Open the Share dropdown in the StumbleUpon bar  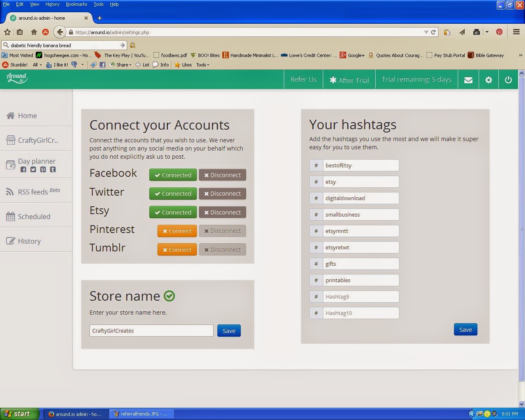point(121,64)
